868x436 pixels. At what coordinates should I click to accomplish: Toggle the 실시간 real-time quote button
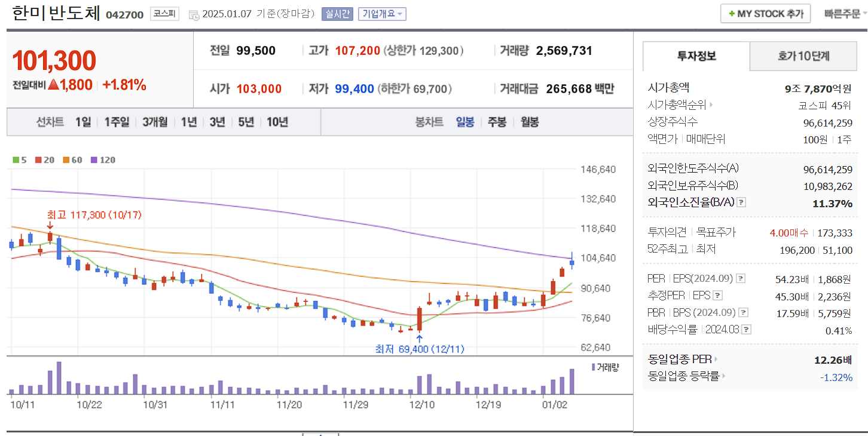(x=338, y=13)
